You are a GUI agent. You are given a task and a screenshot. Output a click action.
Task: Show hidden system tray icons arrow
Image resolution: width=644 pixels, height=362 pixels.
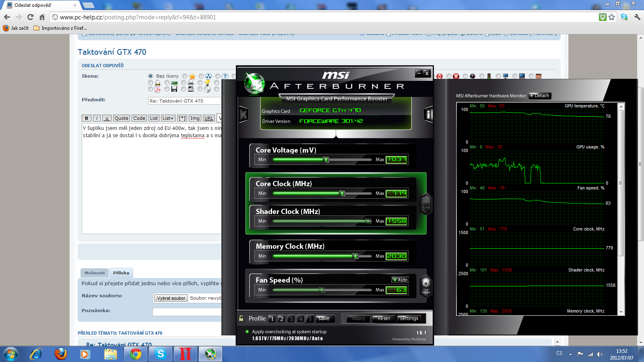click(570, 354)
